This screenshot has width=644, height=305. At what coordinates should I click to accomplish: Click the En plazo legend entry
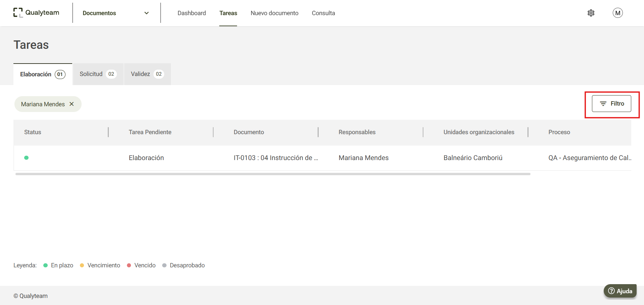pos(58,265)
